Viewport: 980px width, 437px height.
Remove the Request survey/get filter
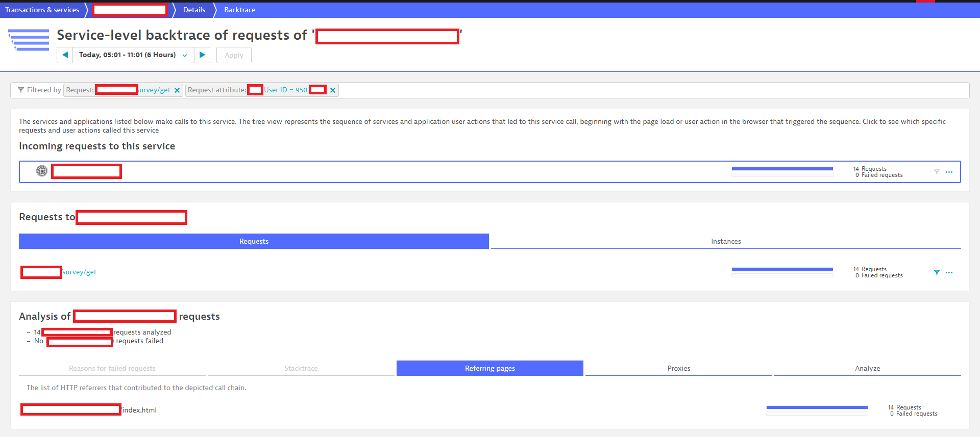[177, 90]
